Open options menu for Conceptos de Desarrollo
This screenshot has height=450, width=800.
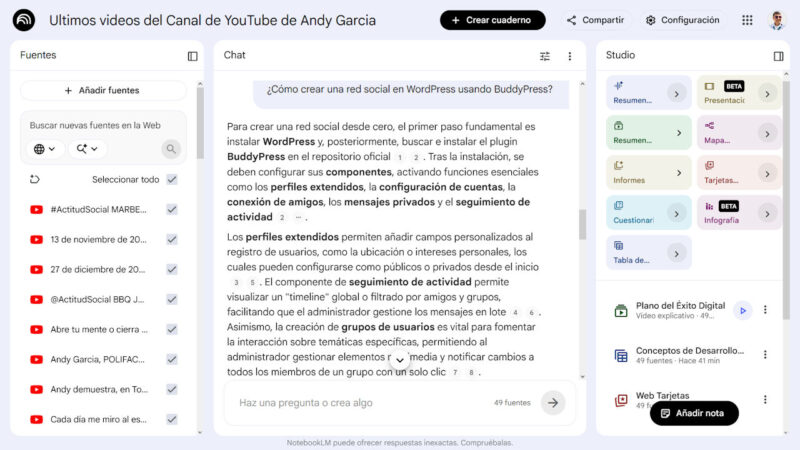[765, 355]
